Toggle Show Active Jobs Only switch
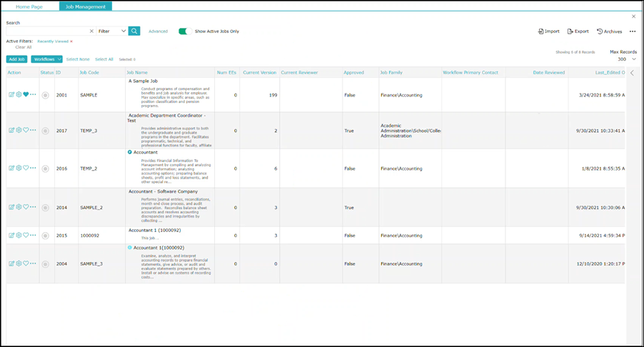The height and width of the screenshot is (347, 644). pyautogui.click(x=185, y=31)
